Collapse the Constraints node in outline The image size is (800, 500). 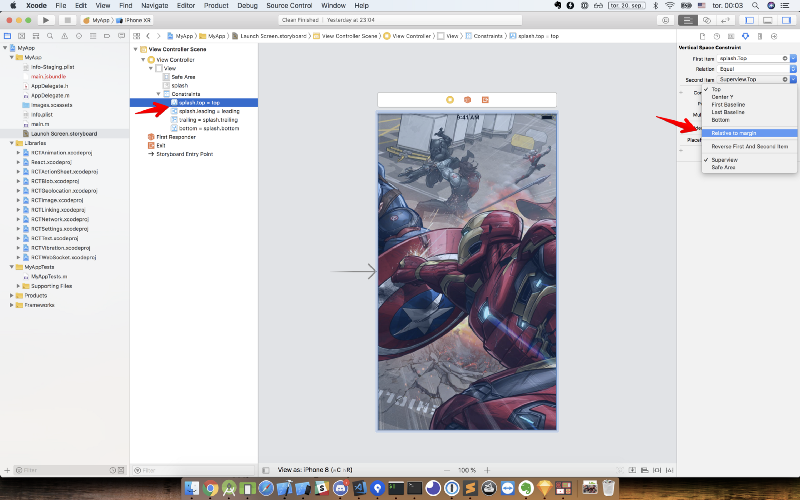click(x=159, y=94)
